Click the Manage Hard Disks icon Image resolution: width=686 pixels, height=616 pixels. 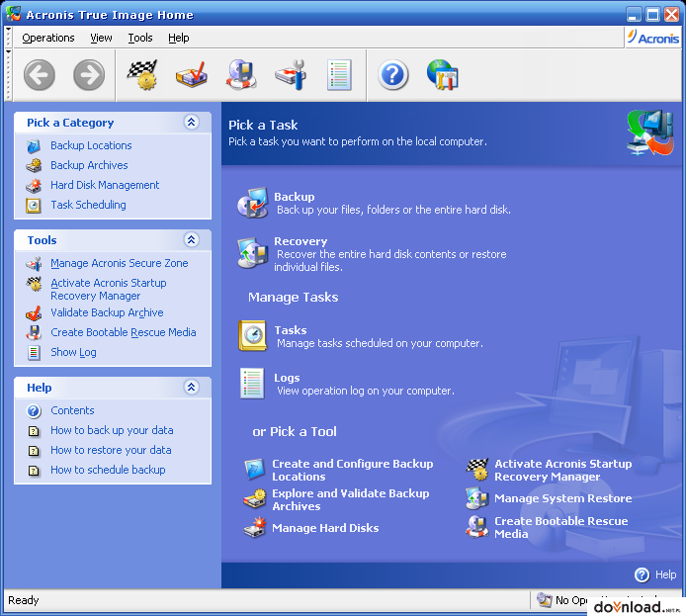click(255, 527)
